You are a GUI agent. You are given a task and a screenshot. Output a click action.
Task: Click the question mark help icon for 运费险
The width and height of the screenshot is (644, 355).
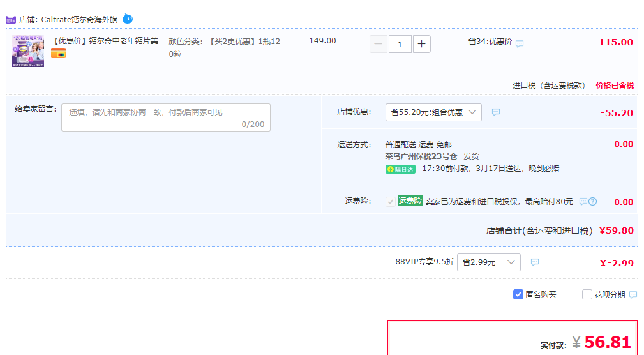point(593,201)
